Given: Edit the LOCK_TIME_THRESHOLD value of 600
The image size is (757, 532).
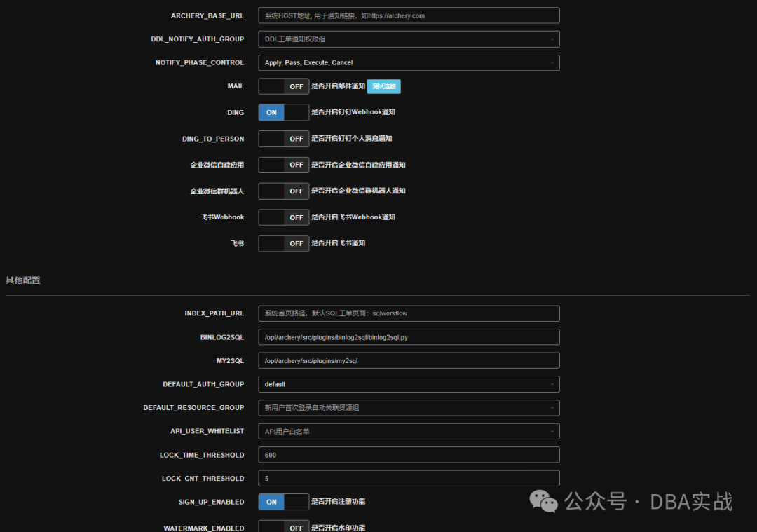Looking at the screenshot, I should coord(409,454).
